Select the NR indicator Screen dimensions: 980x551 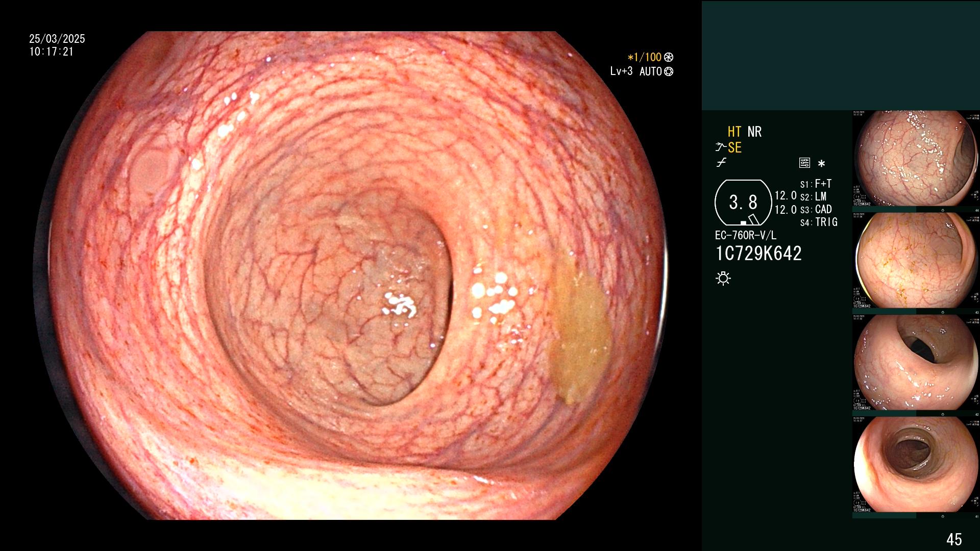pos(754,132)
